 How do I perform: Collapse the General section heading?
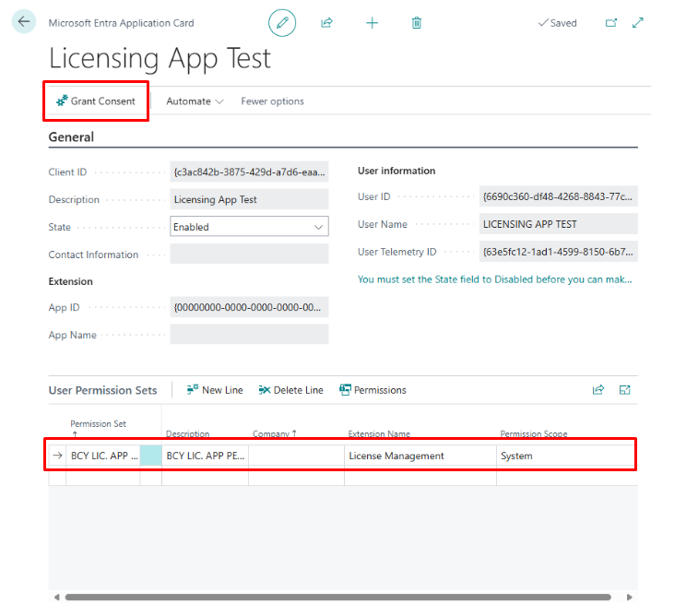[x=71, y=136]
